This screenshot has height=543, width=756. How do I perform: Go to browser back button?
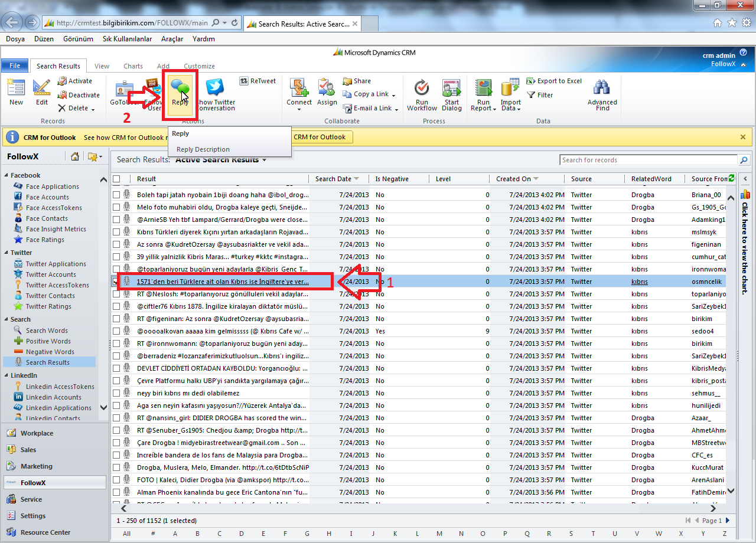click(12, 22)
